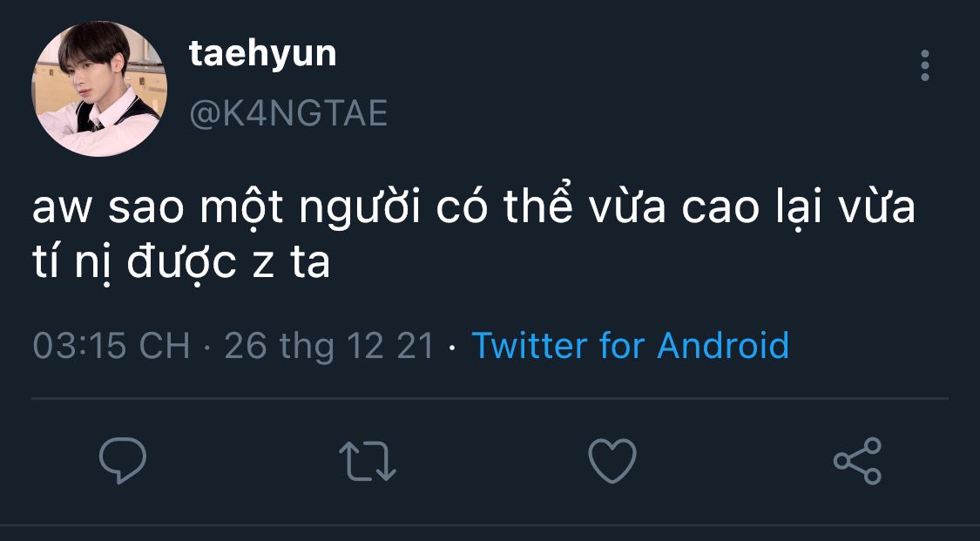Share the tweet using the share icon

tap(857, 461)
